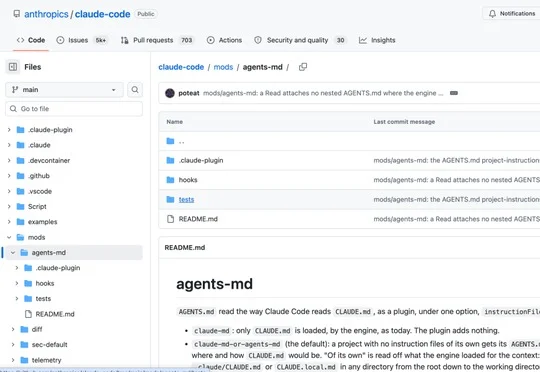Click the tests folder icon in file list
Image resolution: width=540 pixels, height=372 pixels.
(x=170, y=199)
